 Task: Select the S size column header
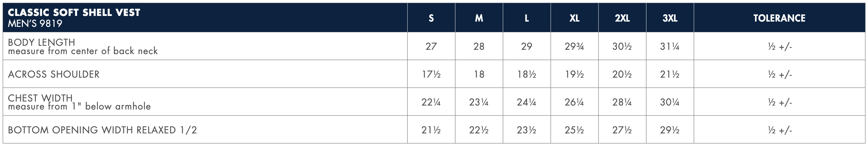click(x=431, y=18)
